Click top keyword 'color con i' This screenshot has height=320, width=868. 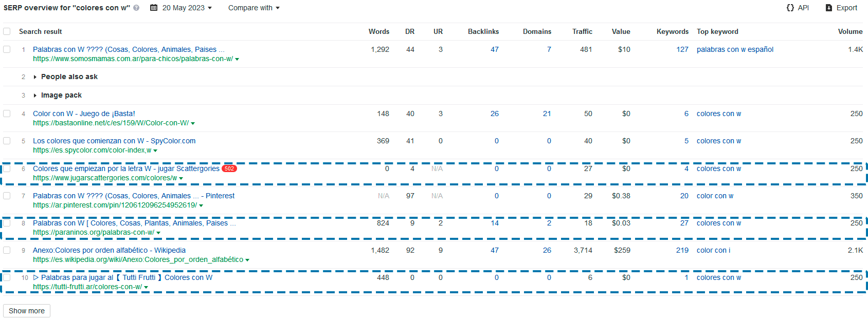click(713, 250)
